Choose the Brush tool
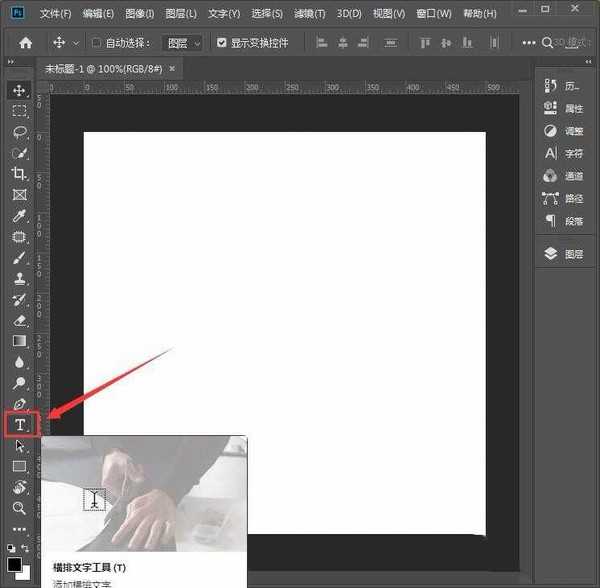 pos(19,258)
